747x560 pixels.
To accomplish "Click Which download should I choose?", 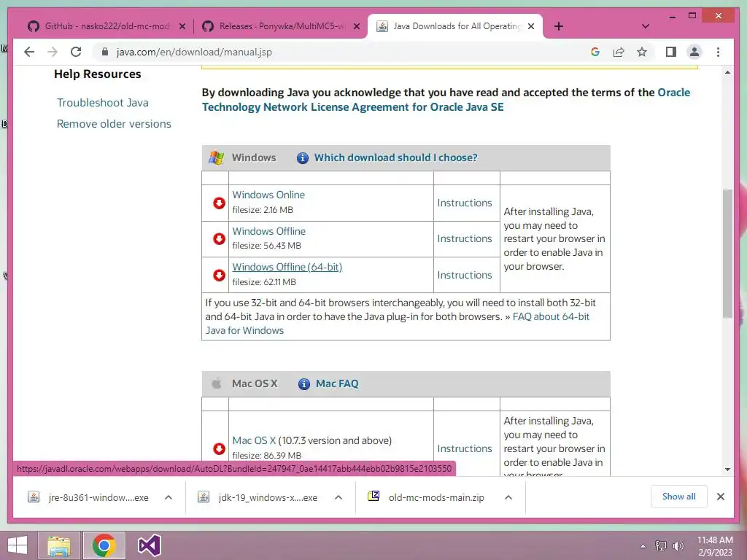I will (395, 157).
